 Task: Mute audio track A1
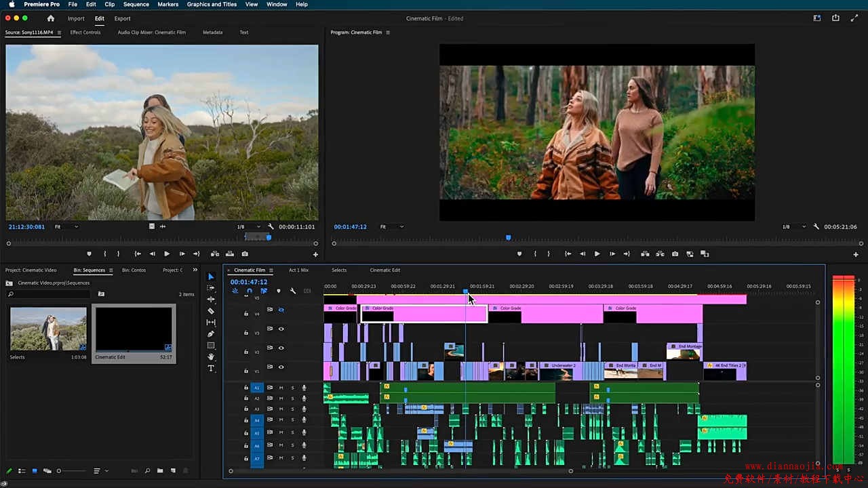click(281, 388)
